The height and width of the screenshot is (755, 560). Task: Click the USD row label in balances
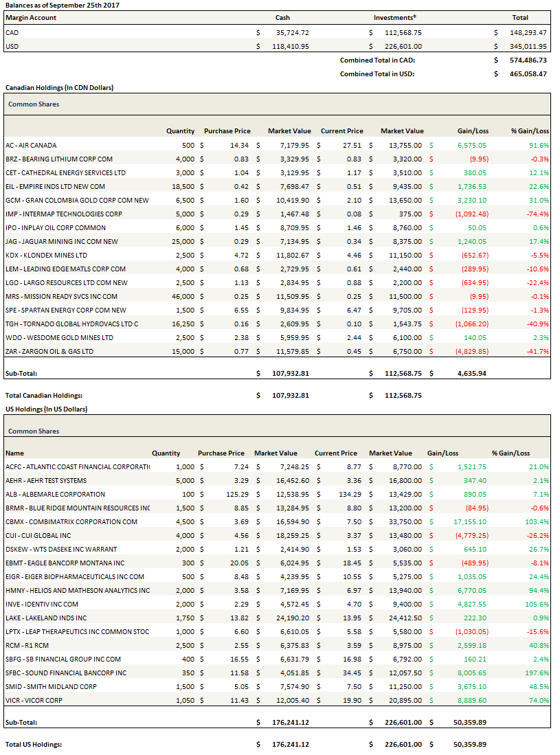(x=12, y=46)
